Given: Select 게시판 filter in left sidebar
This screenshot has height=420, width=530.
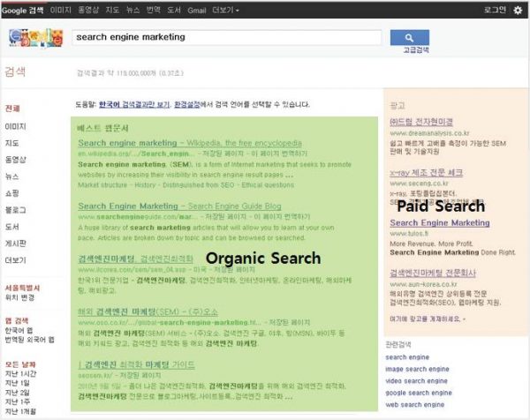Looking at the screenshot, I should tap(16, 244).
